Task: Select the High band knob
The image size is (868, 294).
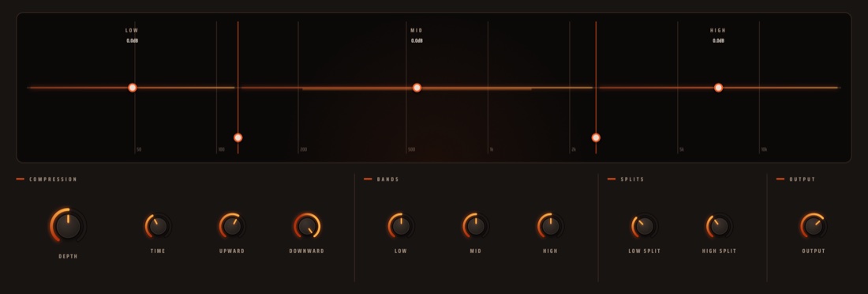Action: pos(550,226)
